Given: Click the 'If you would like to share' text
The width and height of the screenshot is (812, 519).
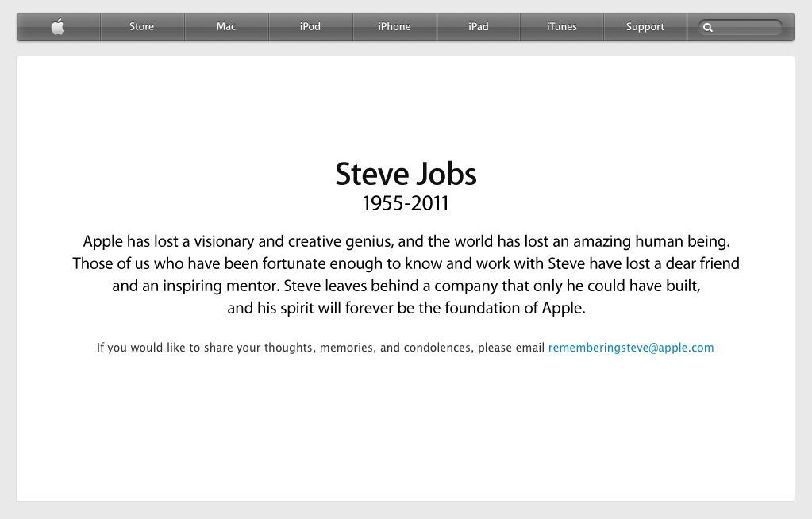Looking at the screenshot, I should pos(321,348).
